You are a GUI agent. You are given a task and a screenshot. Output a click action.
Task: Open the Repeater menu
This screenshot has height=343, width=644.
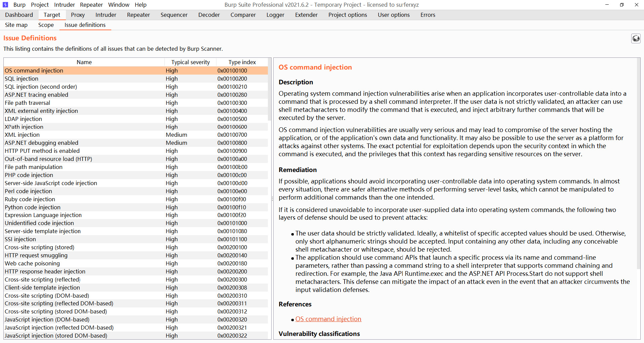click(91, 5)
